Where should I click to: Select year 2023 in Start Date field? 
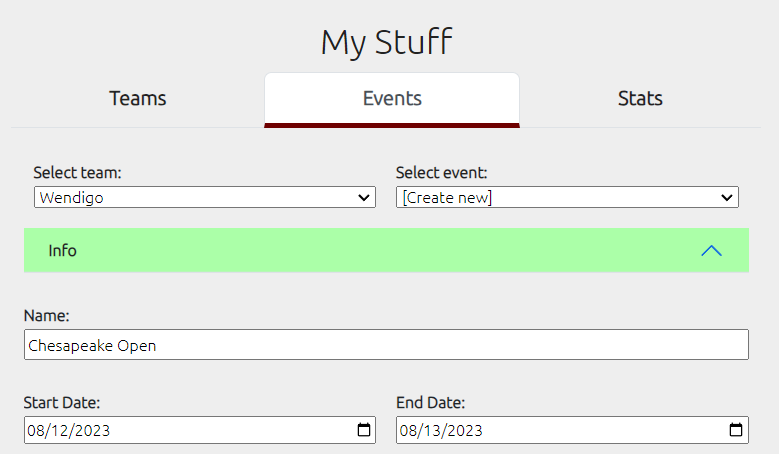click(93, 430)
